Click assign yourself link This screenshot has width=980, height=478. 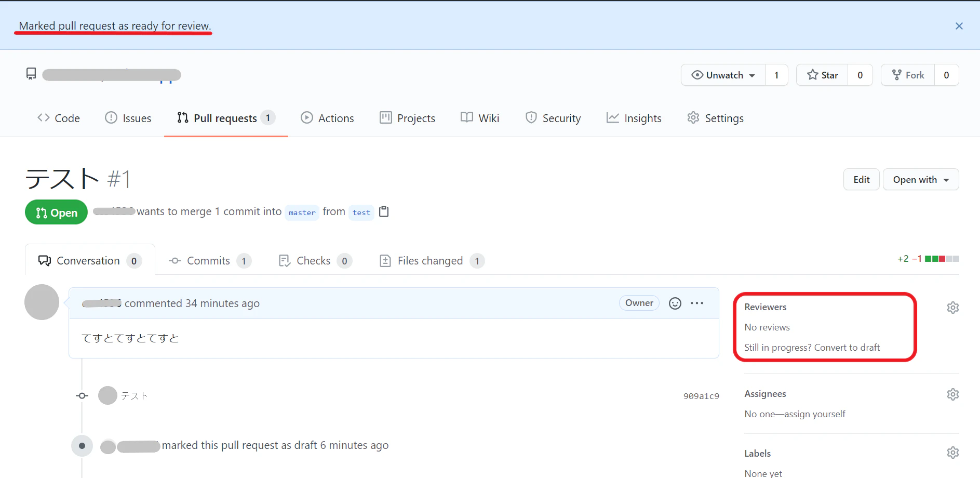point(815,414)
